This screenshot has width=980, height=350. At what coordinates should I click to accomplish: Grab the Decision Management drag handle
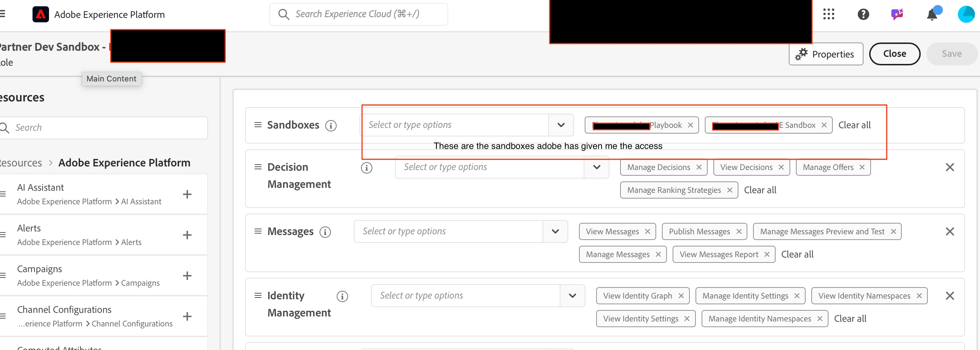[x=258, y=167]
